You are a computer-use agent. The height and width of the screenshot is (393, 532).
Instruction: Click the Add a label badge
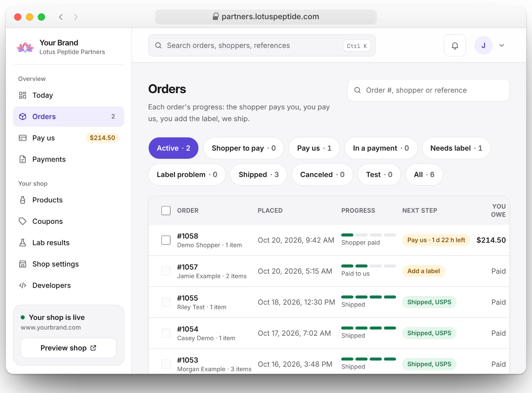pyautogui.click(x=424, y=271)
